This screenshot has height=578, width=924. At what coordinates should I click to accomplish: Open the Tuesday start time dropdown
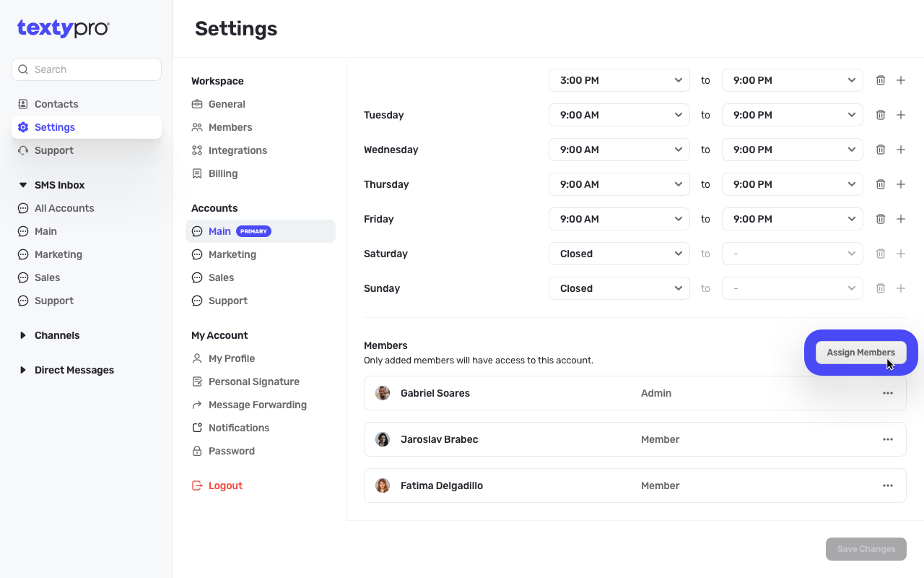point(619,115)
